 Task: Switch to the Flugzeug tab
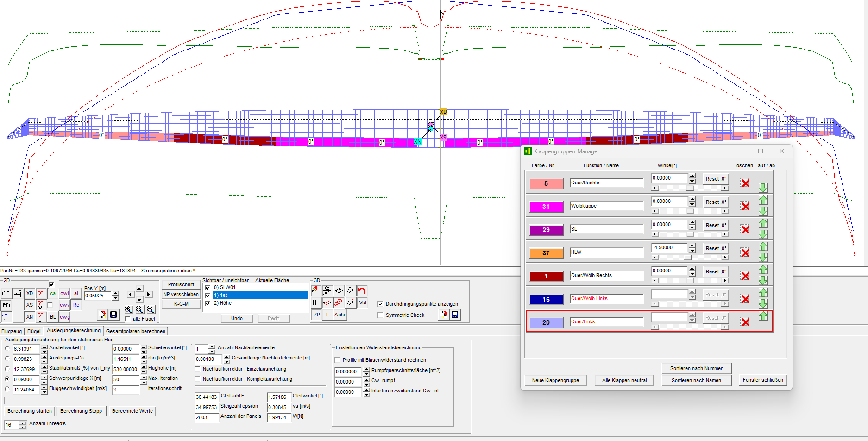point(12,331)
